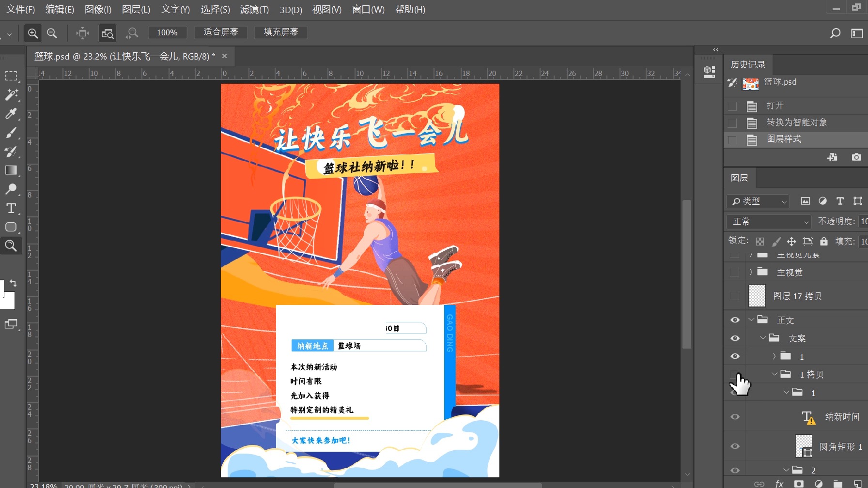This screenshot has height=488, width=868.
Task: Show the hidden 1 拷贝 group
Action: [734, 374]
